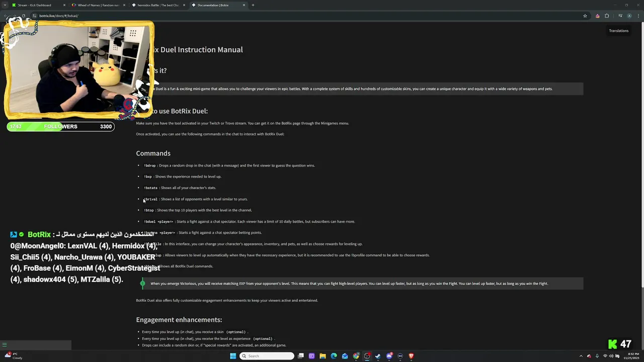Open the browser profile avatar

coord(629,16)
